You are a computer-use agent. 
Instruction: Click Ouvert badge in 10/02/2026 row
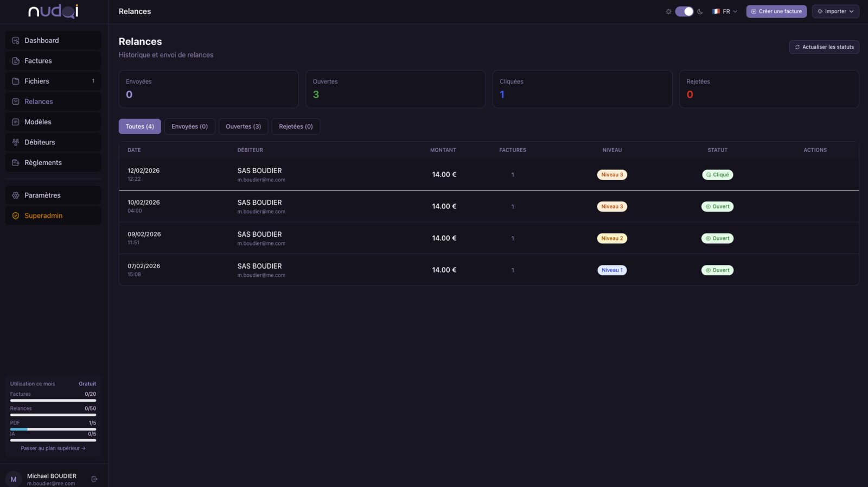717,207
